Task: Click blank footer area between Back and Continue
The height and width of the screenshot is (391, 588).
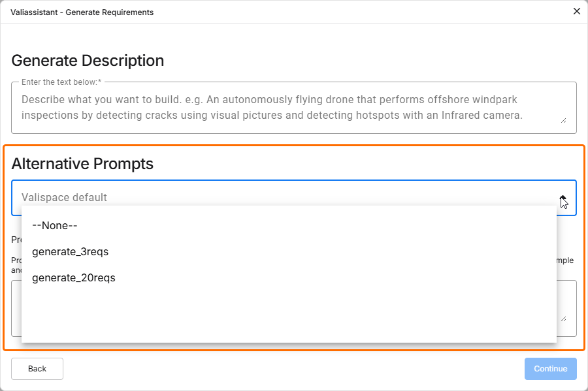Action: tap(294, 369)
